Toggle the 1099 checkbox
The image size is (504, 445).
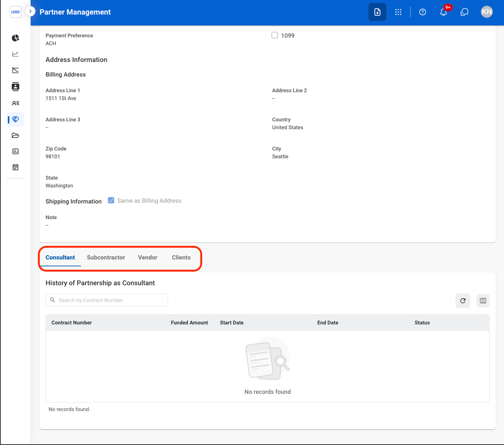click(275, 35)
